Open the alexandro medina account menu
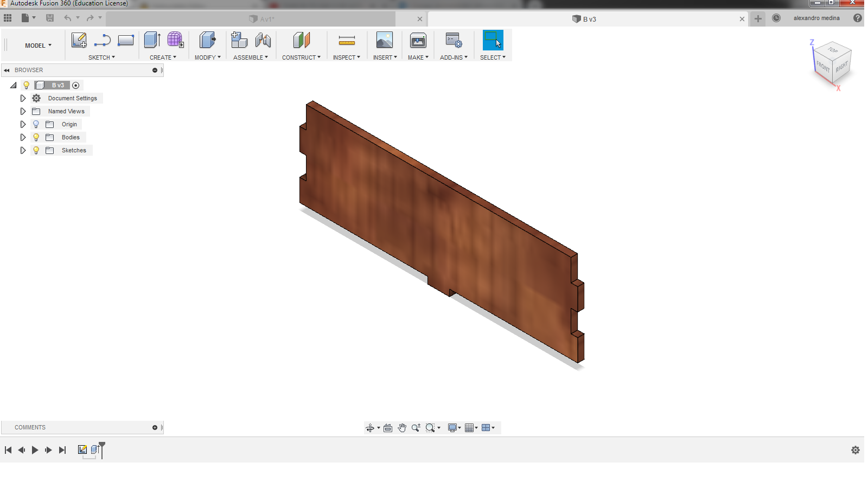 (x=816, y=18)
